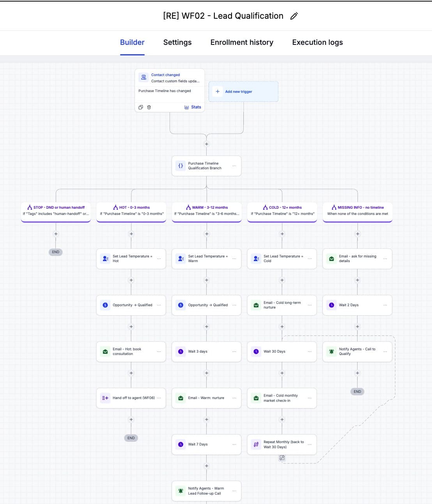This screenshot has height=504, width=432.
Task: Switch to the Builder tab
Action: [x=132, y=42]
